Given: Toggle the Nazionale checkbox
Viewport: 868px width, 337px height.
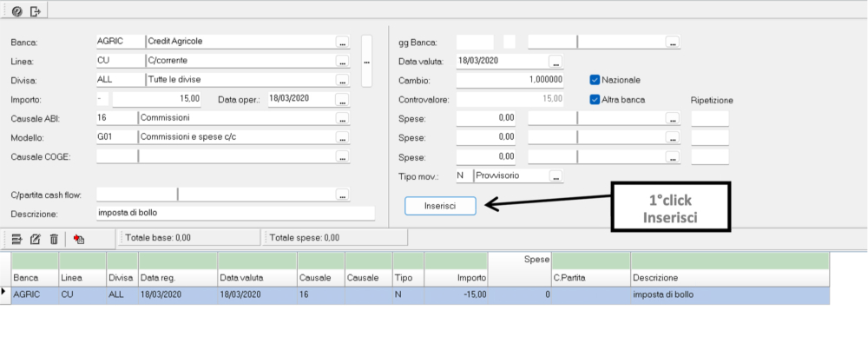Looking at the screenshot, I should (595, 80).
